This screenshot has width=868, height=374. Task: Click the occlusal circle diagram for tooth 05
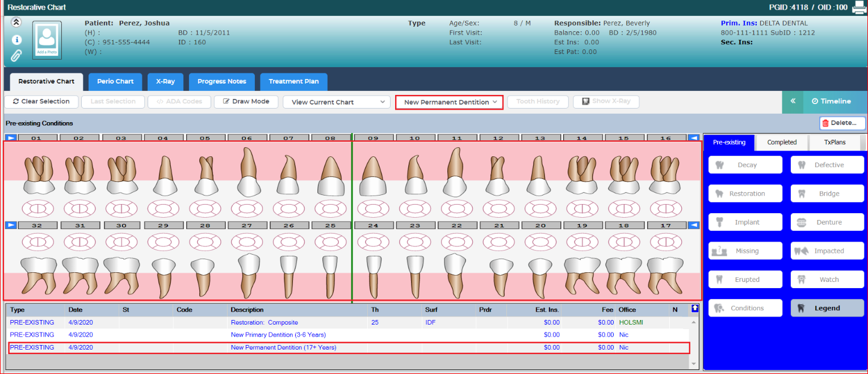[x=205, y=210]
